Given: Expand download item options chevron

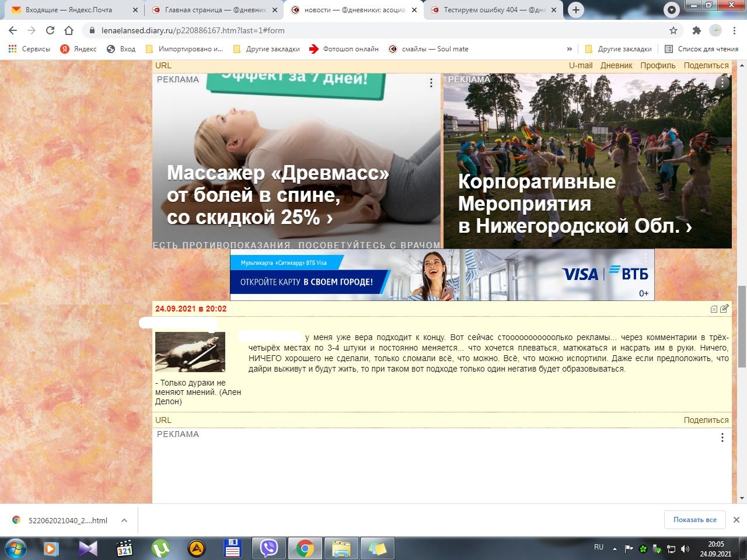Looking at the screenshot, I should 124,520.
